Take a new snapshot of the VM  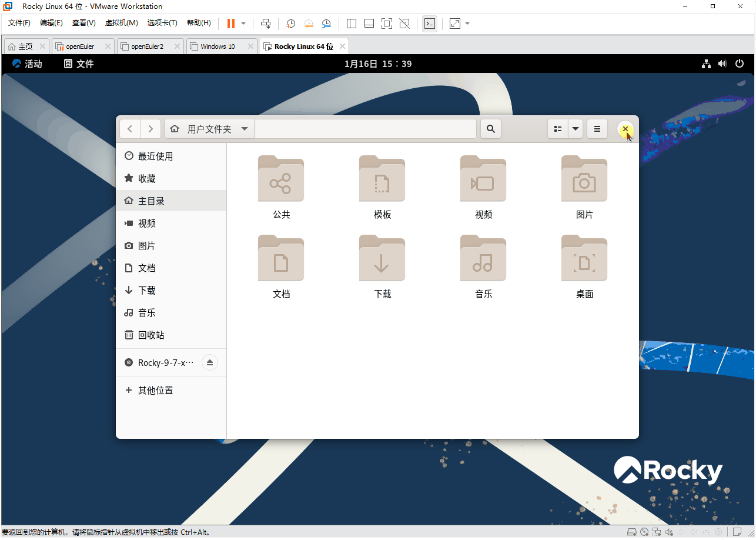(x=290, y=24)
